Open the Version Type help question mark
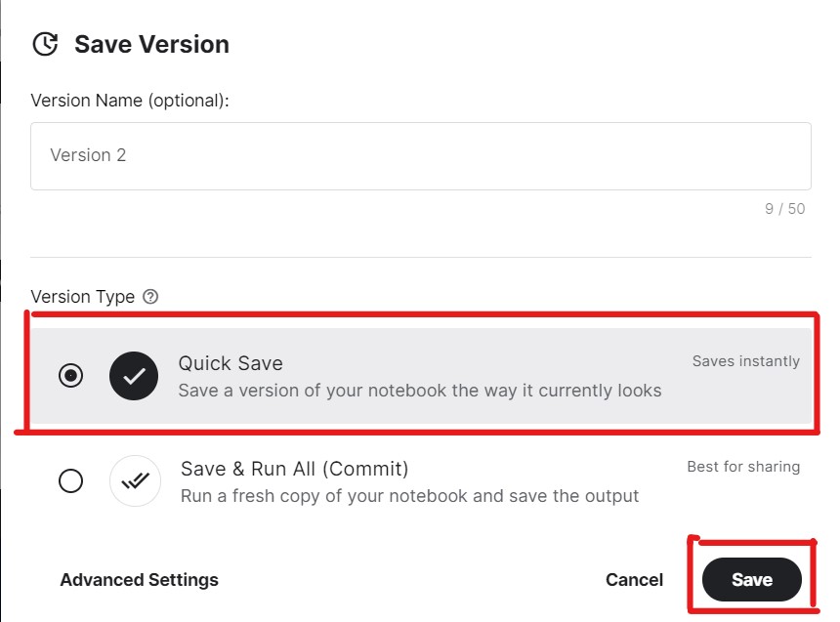This screenshot has width=840, height=622. pyautogui.click(x=150, y=296)
